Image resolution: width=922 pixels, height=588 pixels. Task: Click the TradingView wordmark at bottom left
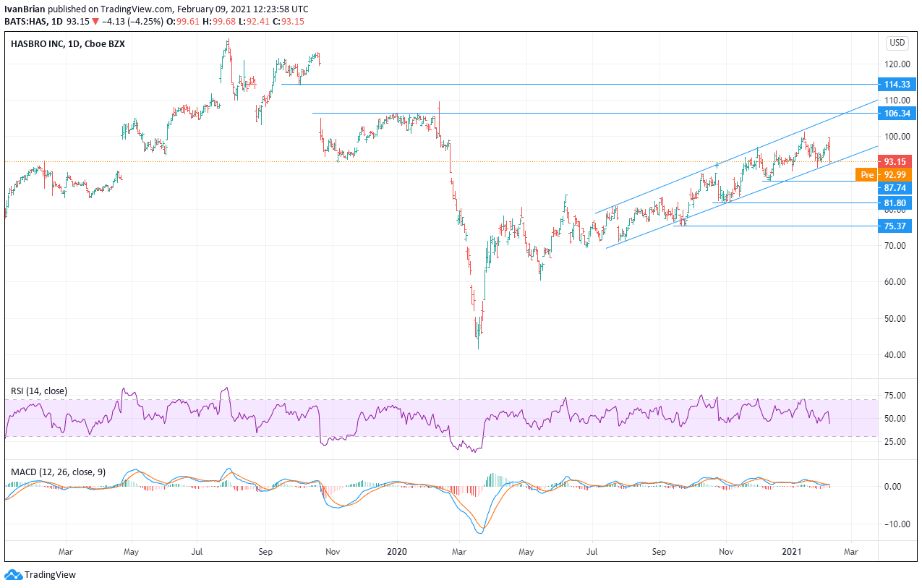pyautogui.click(x=50, y=575)
